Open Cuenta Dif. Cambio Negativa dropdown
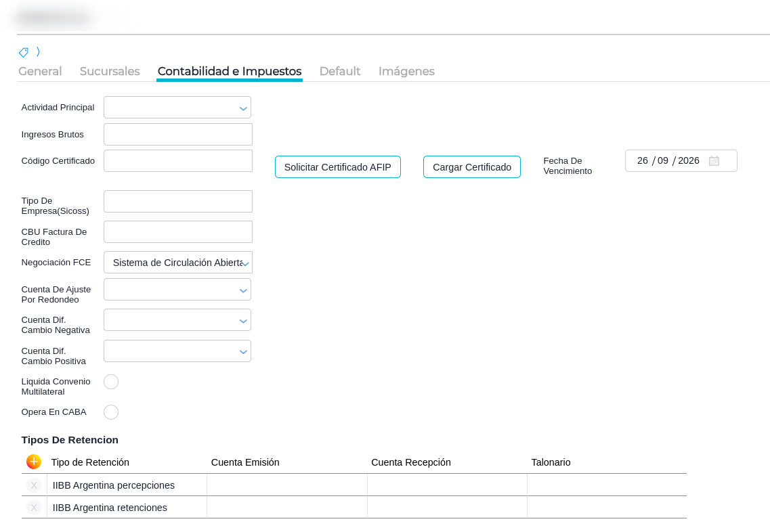Viewport: 770px width, 532px height. tap(243, 321)
